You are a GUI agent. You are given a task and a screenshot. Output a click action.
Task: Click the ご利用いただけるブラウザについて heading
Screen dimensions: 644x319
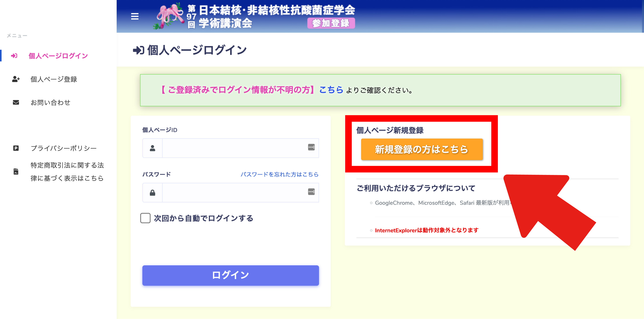click(x=416, y=188)
